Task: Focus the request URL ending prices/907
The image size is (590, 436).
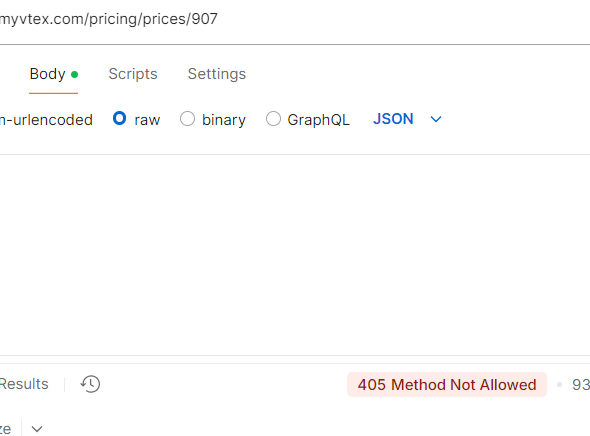Action: point(109,19)
